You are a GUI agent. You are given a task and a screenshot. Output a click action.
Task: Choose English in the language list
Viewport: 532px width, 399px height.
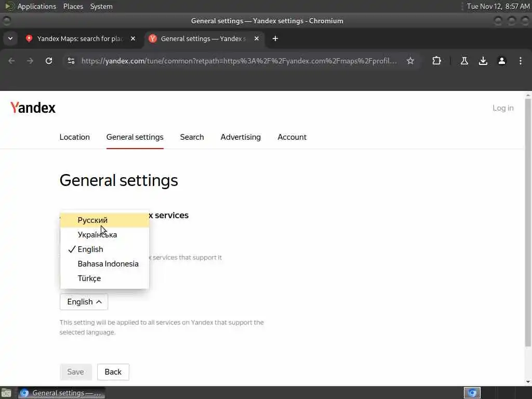coord(104,249)
